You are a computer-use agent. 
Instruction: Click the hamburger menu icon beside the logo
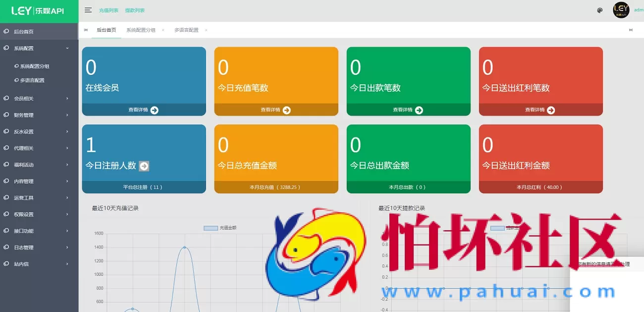tap(88, 9)
